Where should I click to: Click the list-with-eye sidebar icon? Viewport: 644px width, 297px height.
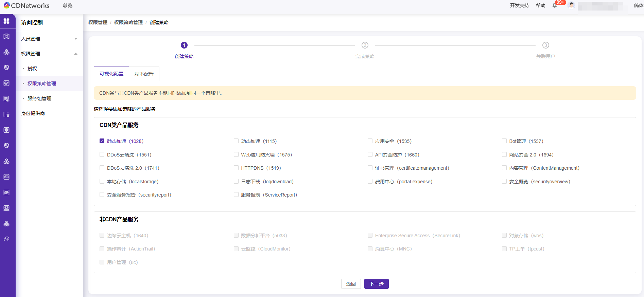click(6, 99)
